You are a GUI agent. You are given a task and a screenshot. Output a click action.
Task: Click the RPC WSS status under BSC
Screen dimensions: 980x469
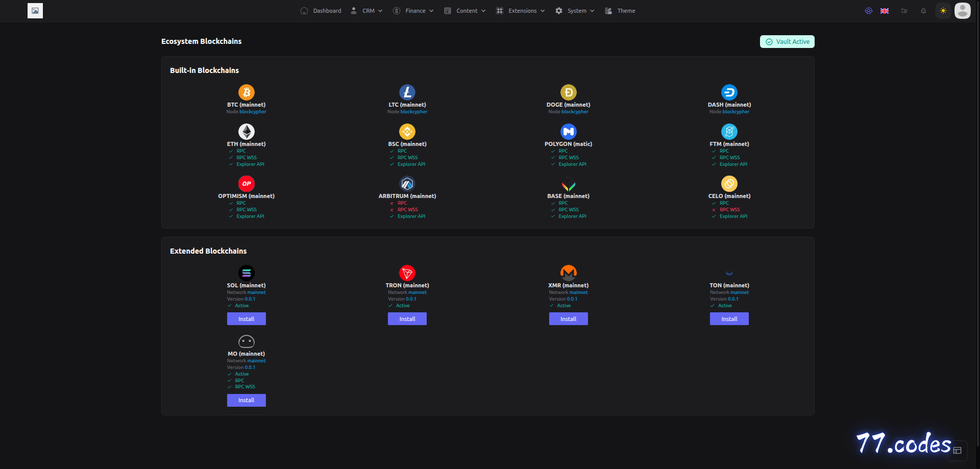(404, 158)
